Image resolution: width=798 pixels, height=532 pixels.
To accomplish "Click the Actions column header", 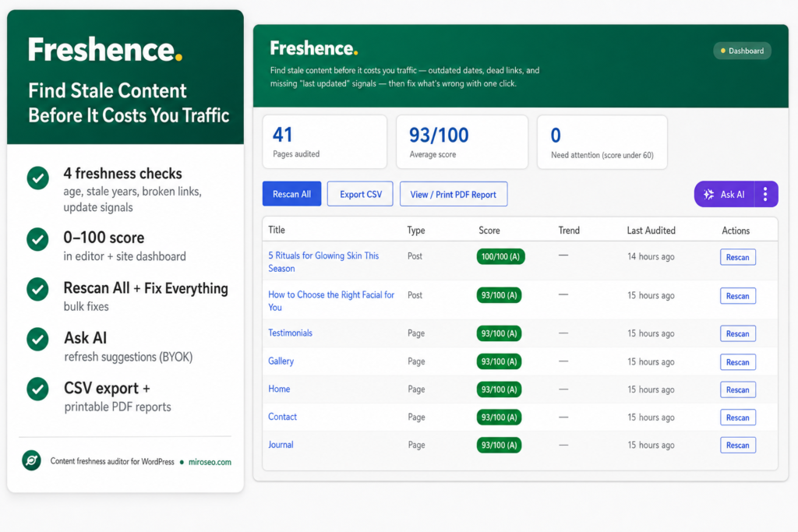I will point(736,231).
